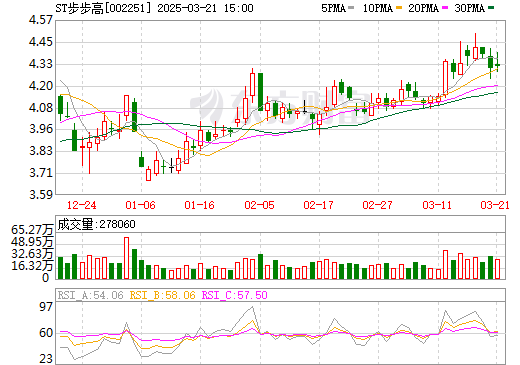The height and width of the screenshot is (365, 520).
Task: Click the 02-27 date axis label
Action: coord(378,205)
